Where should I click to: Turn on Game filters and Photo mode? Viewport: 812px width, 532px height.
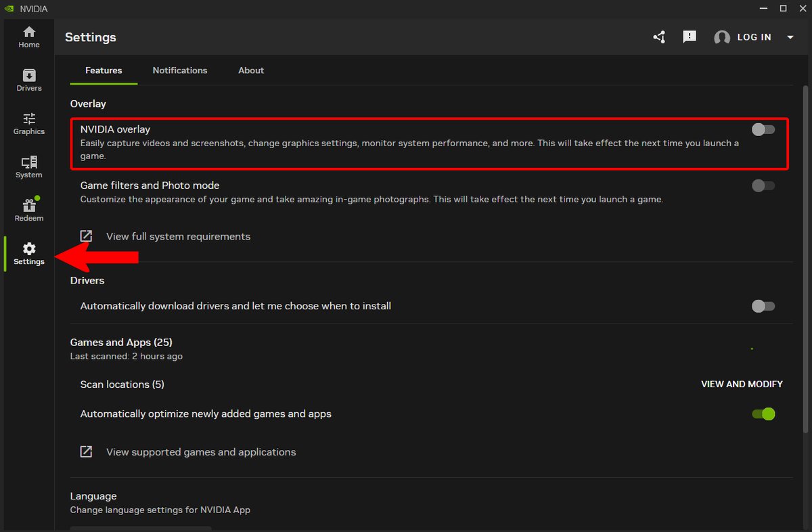point(763,185)
